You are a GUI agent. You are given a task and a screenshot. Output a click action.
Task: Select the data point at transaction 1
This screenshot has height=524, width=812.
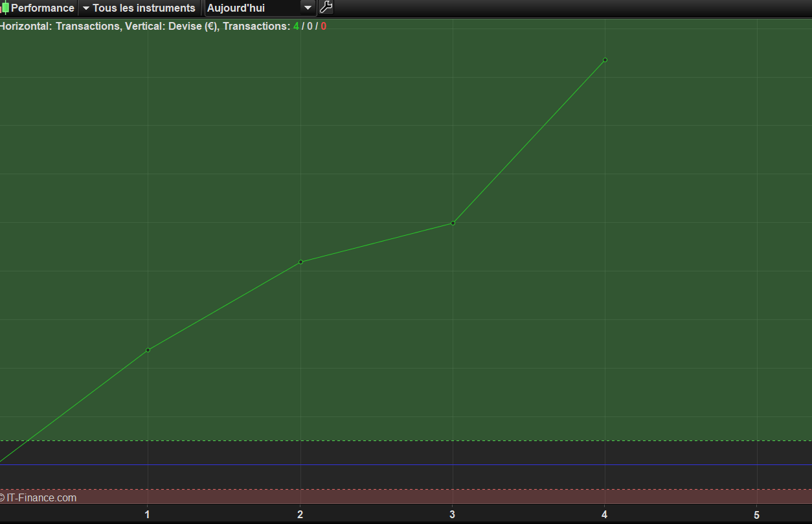[148, 350]
